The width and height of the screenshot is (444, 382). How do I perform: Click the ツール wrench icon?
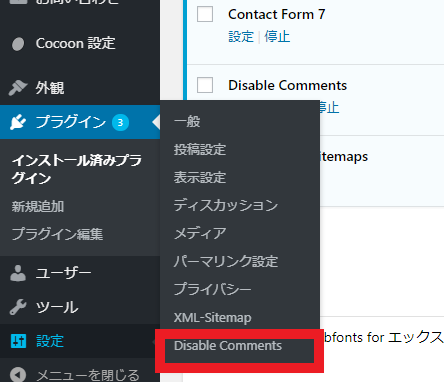pos(18,307)
